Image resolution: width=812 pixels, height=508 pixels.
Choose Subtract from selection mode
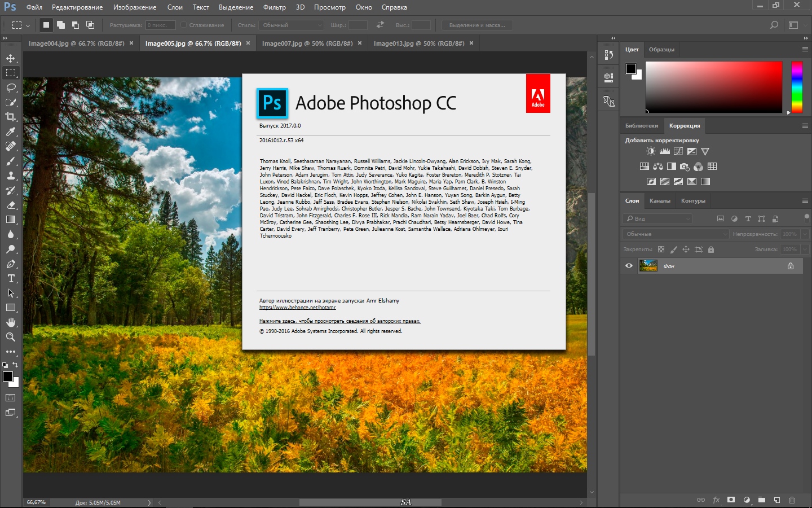click(x=76, y=25)
